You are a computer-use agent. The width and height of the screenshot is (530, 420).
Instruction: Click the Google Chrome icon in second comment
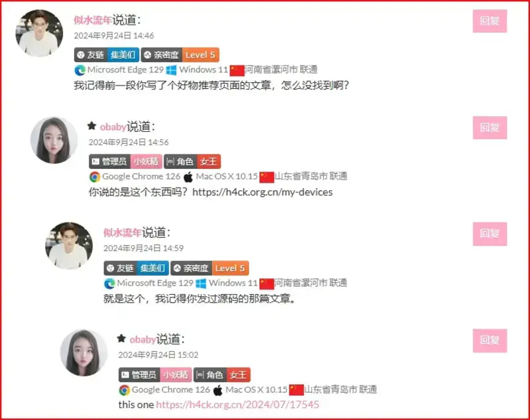click(95, 177)
